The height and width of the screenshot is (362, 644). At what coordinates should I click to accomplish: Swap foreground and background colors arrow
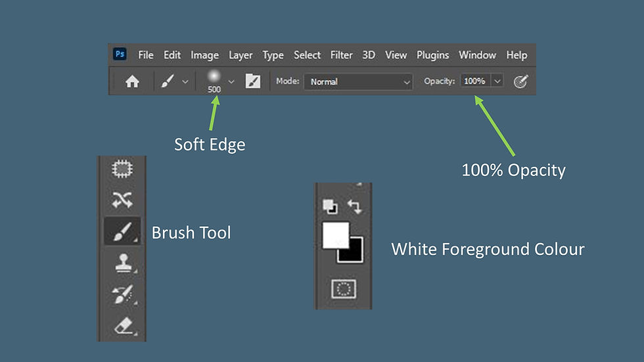coord(354,206)
